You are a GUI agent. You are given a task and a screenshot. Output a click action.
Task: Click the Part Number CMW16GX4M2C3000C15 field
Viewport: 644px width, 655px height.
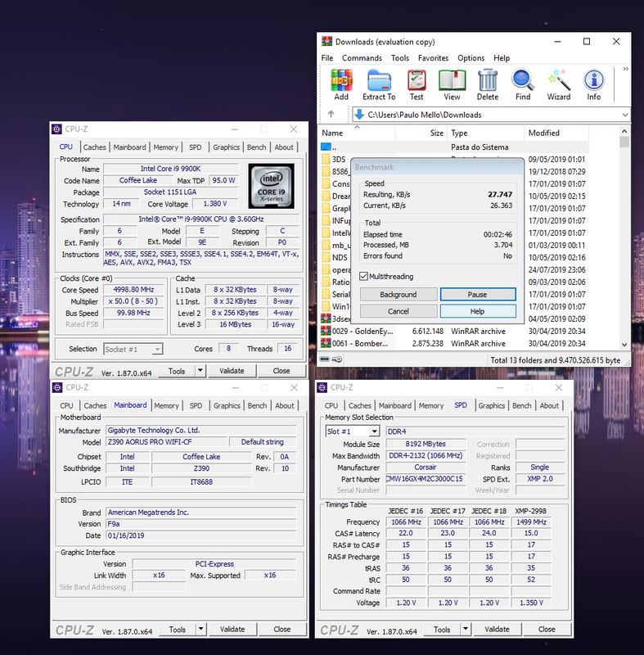coord(426,479)
